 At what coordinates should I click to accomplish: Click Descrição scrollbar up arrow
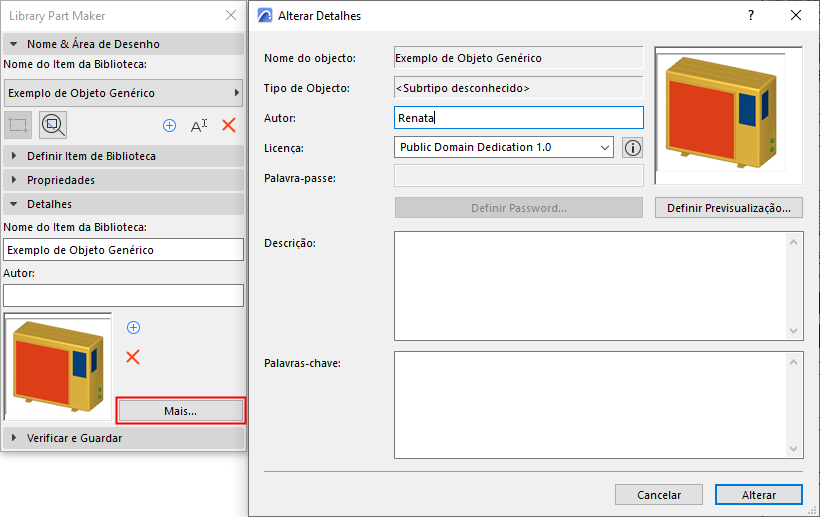click(793, 242)
